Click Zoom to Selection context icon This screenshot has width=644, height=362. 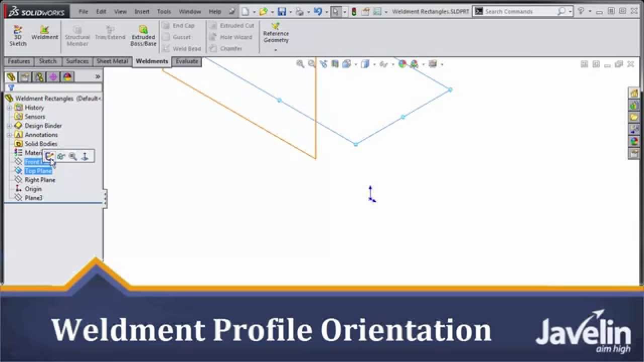point(73,156)
